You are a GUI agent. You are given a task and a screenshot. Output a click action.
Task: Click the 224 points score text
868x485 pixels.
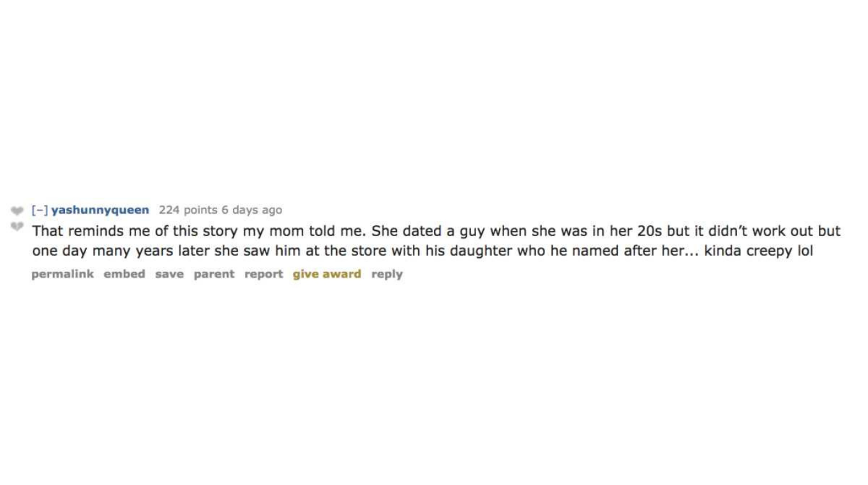coord(188,210)
